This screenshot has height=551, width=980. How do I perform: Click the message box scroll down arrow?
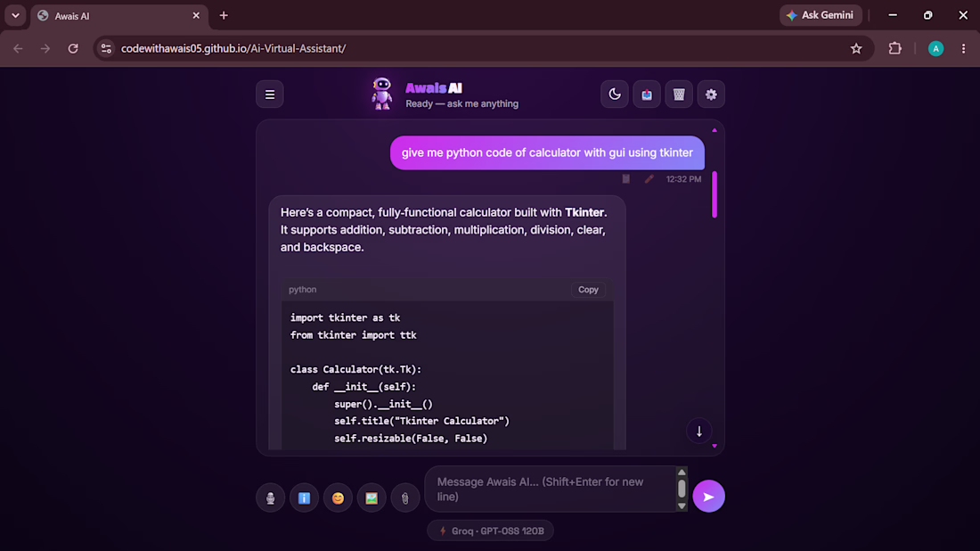click(x=682, y=506)
